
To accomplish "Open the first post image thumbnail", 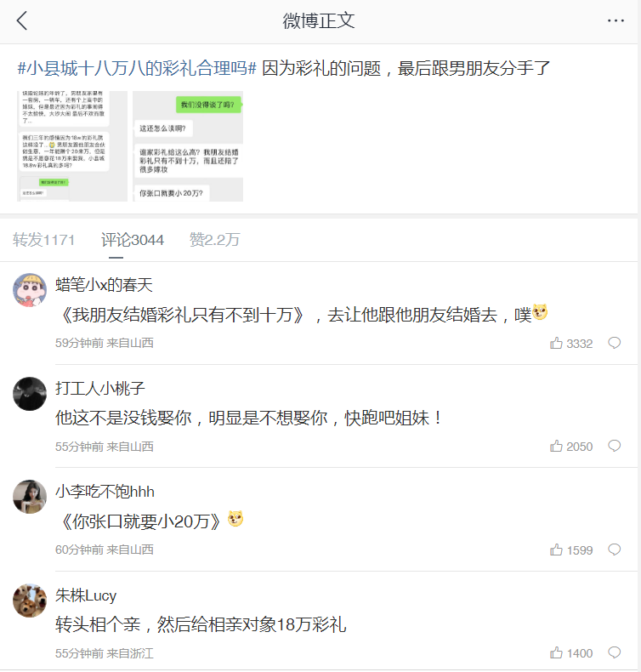I will pyautogui.click(x=72, y=146).
